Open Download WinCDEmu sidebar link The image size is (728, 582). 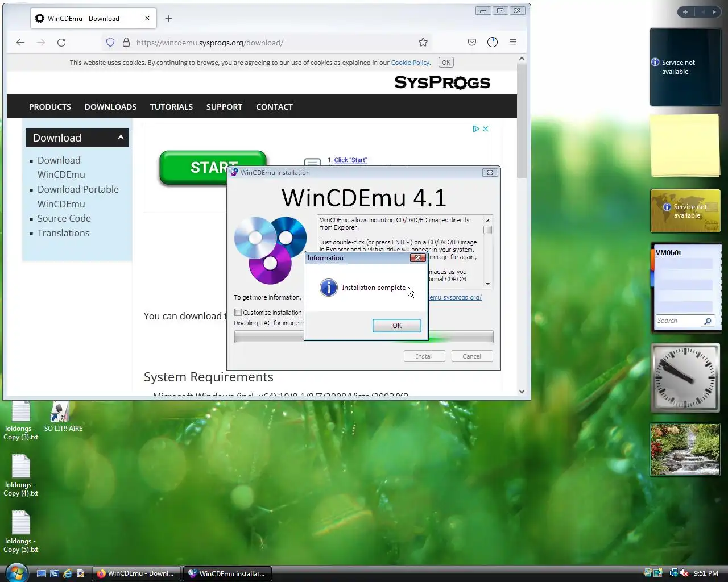tap(61, 168)
